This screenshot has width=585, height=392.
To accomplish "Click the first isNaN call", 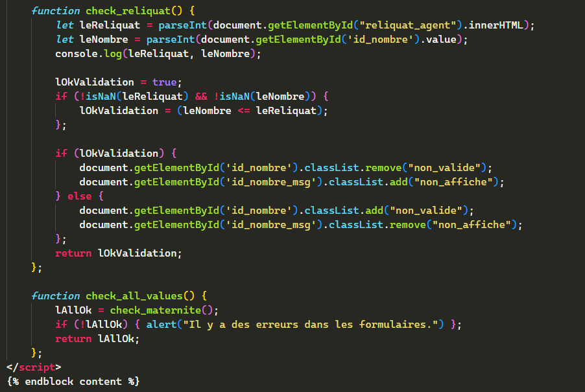I will 101,96.
